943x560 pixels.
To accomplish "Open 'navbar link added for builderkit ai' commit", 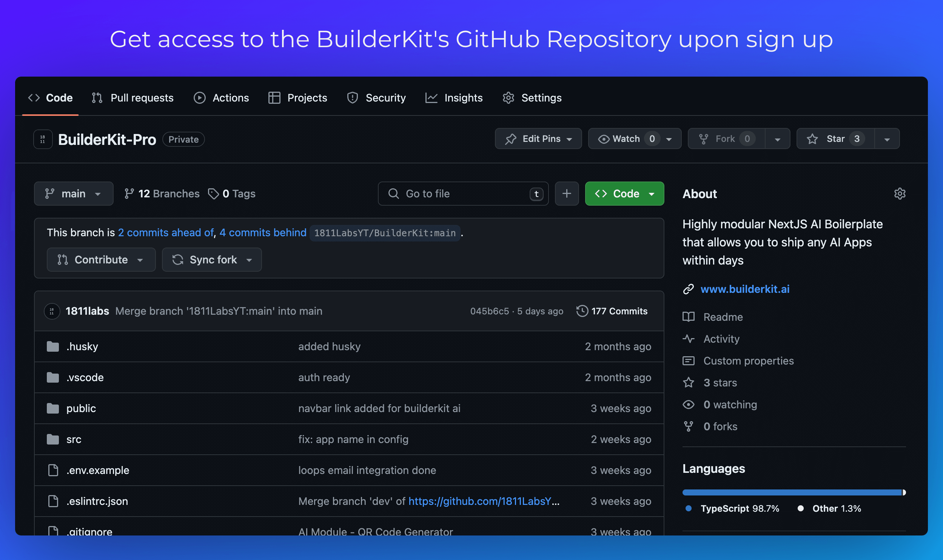I will (379, 408).
